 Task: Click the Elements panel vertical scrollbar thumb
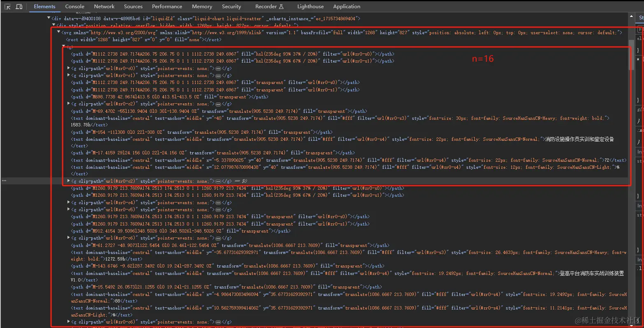(x=631, y=55)
